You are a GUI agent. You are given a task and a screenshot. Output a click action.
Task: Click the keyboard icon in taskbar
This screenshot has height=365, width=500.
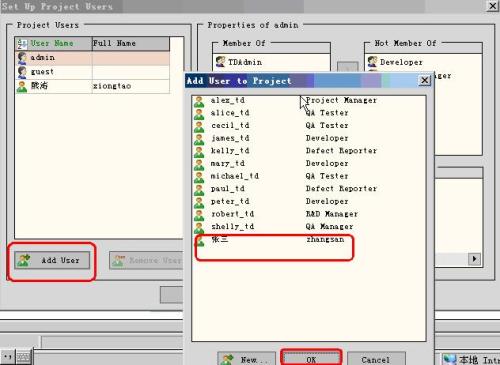pyautogui.click(x=23, y=357)
